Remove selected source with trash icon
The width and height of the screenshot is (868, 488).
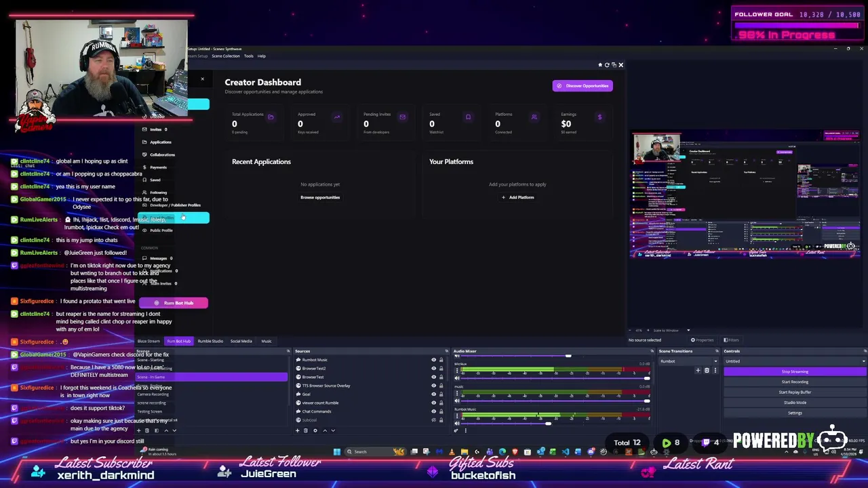tap(306, 430)
